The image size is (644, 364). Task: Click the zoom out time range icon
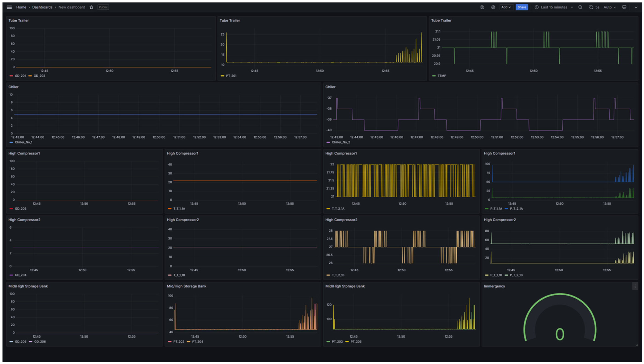point(580,7)
